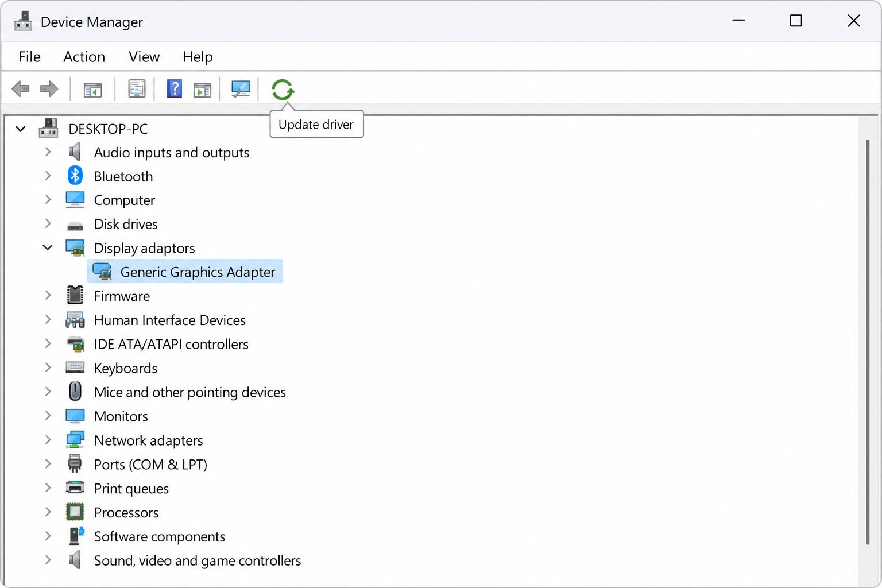Open the Action menu
Screen dimensions: 882x588
(84, 57)
